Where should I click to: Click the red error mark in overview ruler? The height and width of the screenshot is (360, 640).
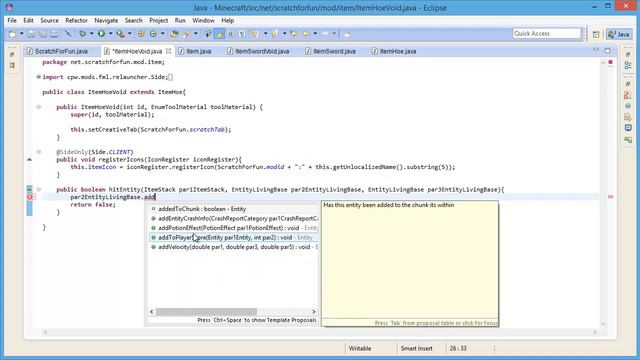pos(611,197)
